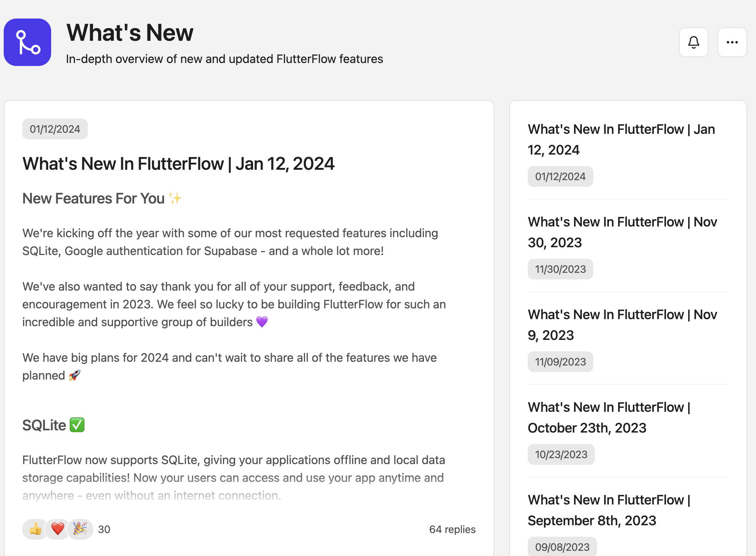Open sidebar post for September 8th, 2023
The image size is (756, 556).
pos(609,510)
